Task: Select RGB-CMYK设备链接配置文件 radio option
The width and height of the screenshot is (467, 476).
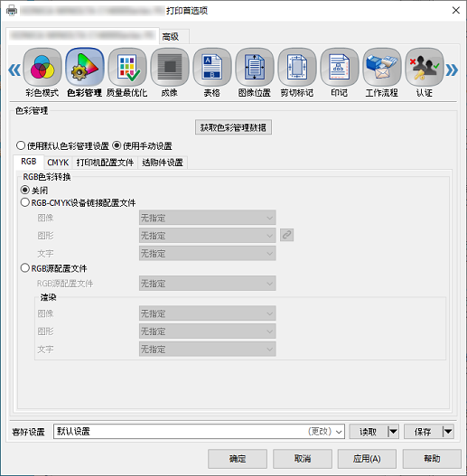Action: point(25,202)
